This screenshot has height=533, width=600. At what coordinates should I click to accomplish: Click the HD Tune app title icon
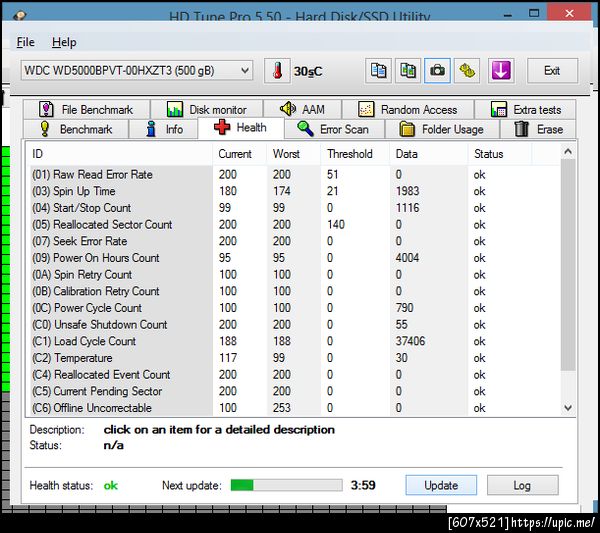pyautogui.click(x=20, y=15)
